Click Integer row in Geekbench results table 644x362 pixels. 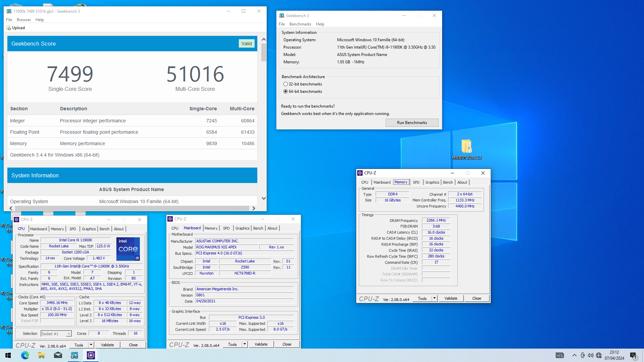click(x=132, y=121)
